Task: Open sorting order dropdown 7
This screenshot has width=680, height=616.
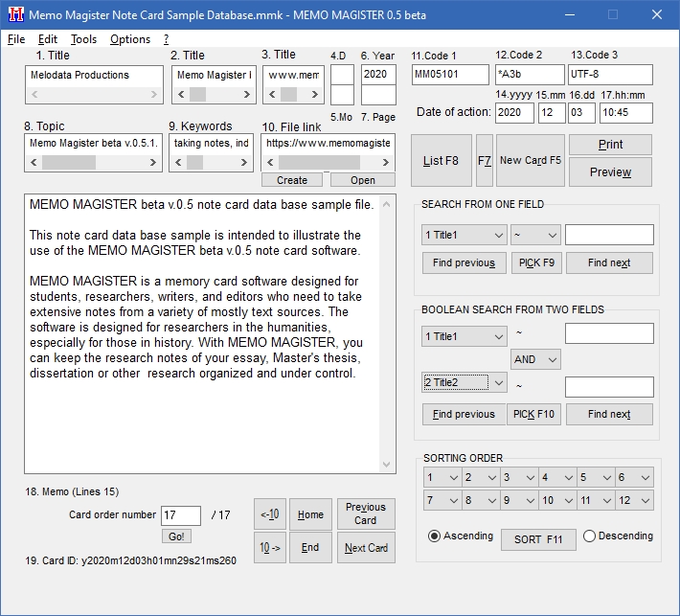Action: 442,500
